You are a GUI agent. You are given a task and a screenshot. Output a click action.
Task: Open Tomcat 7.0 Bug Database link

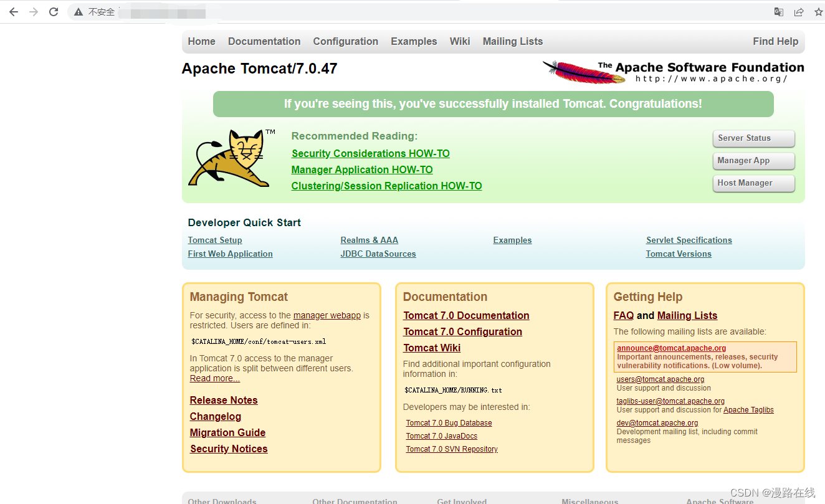pyautogui.click(x=449, y=423)
